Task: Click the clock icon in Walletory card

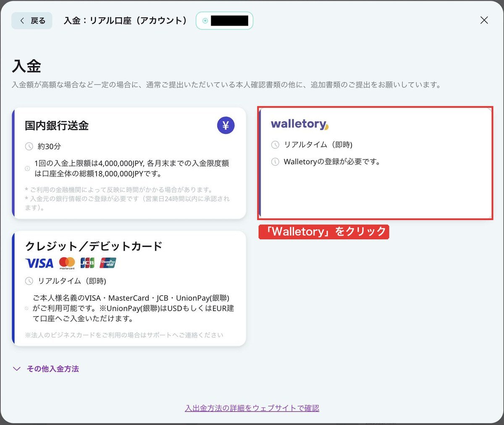Action: click(275, 144)
